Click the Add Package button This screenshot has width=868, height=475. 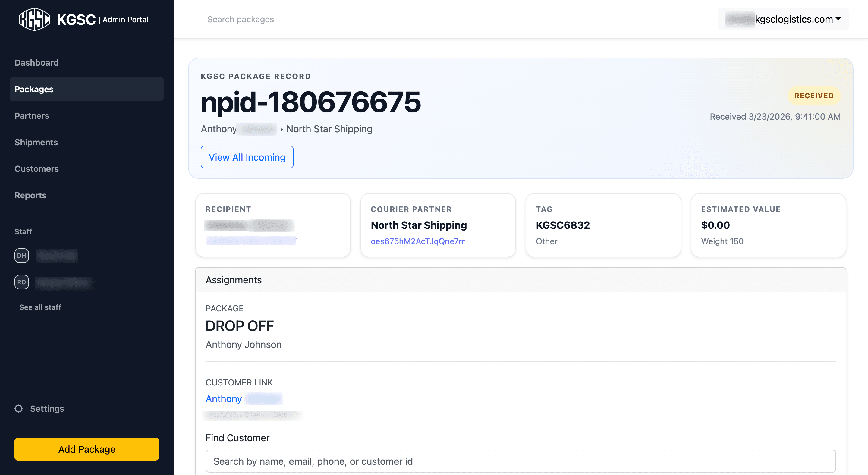[x=86, y=449]
